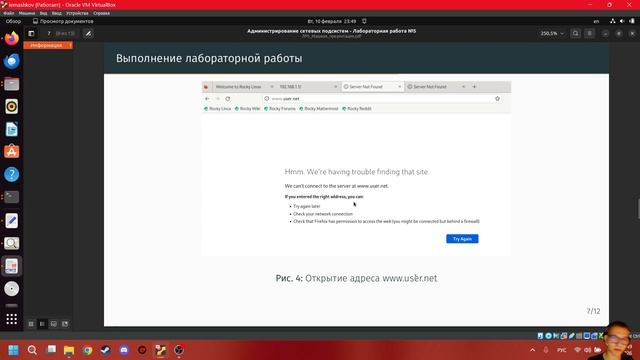Screen dimensions: 640x360
Task: Open the Files manager in the dock
Action: 11,84
